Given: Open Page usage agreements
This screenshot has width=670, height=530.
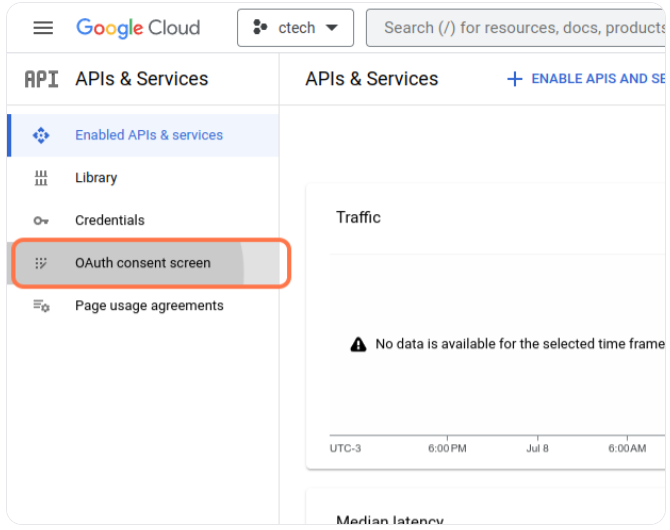Looking at the screenshot, I should [x=149, y=306].
